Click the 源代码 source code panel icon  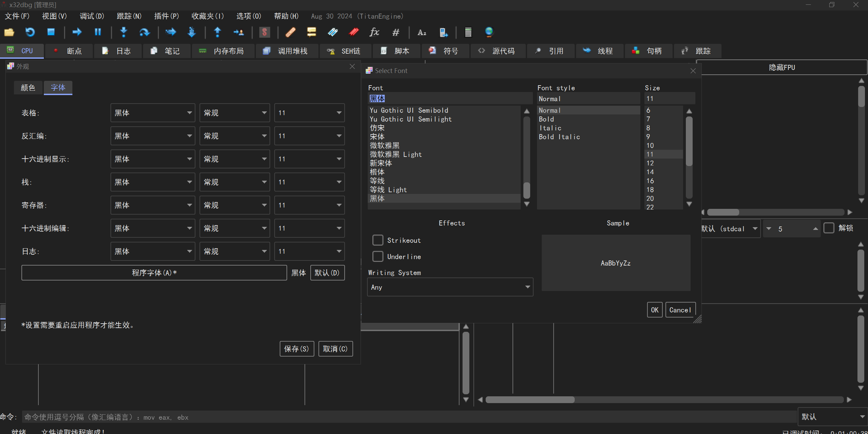(x=481, y=50)
